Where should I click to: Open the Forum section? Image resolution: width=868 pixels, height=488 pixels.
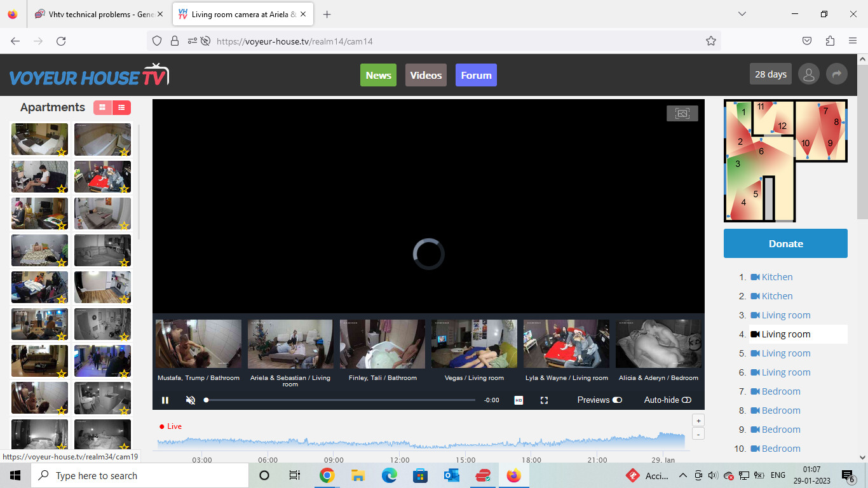(x=476, y=75)
